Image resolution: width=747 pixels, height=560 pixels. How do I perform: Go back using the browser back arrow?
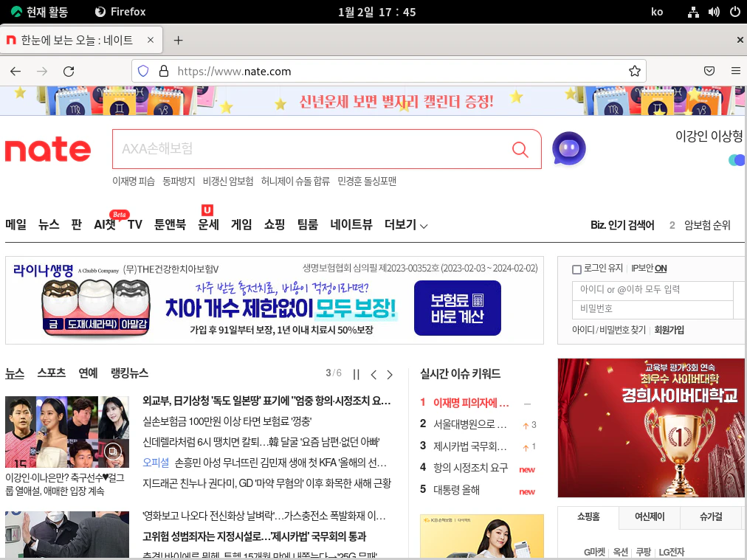[x=16, y=72]
